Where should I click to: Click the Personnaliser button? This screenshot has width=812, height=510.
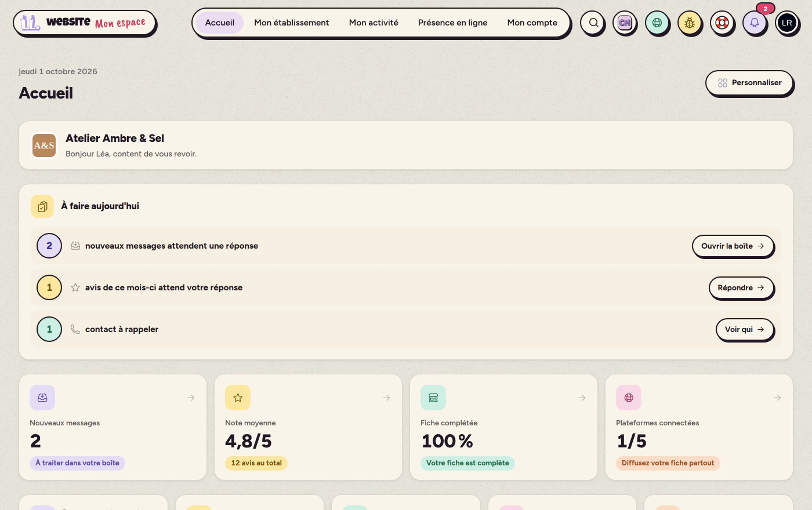tap(749, 83)
